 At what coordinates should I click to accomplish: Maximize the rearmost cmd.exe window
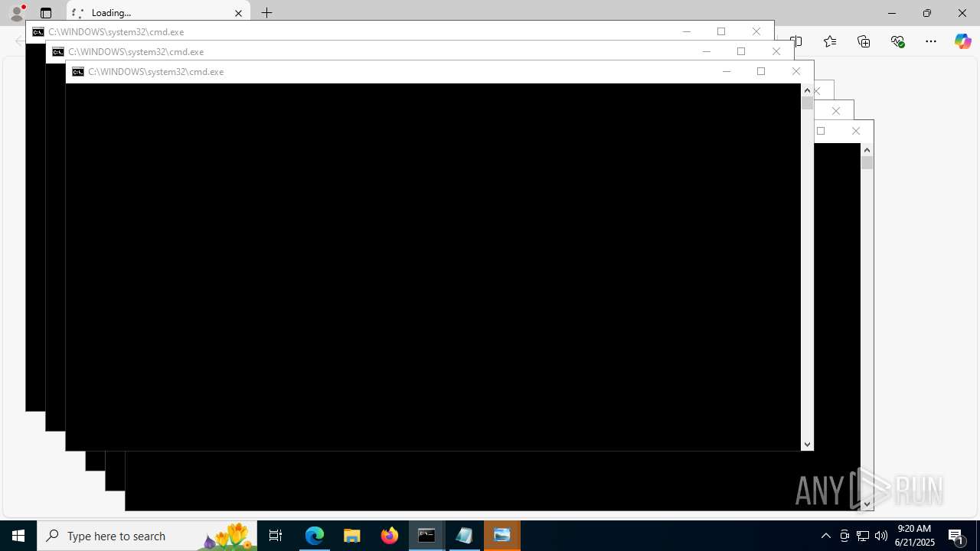click(x=721, y=31)
